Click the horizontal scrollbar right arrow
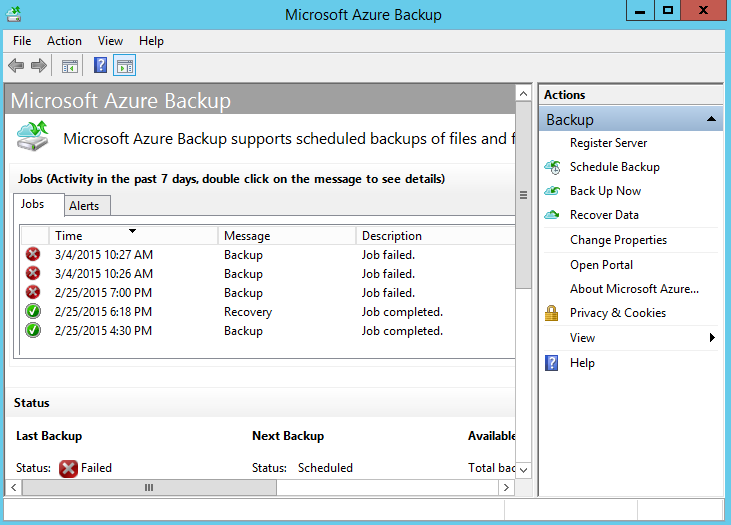 click(506, 488)
